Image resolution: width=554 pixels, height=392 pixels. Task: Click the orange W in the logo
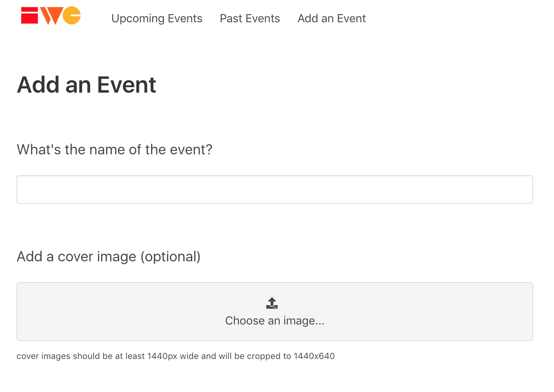pos(51,16)
